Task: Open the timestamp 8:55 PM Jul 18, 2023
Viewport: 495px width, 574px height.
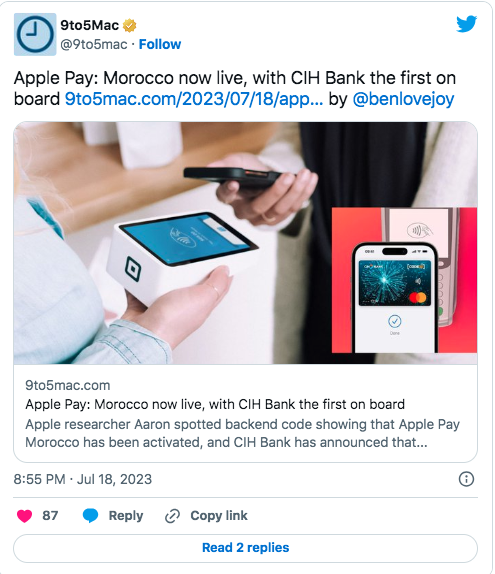Action: [83, 479]
